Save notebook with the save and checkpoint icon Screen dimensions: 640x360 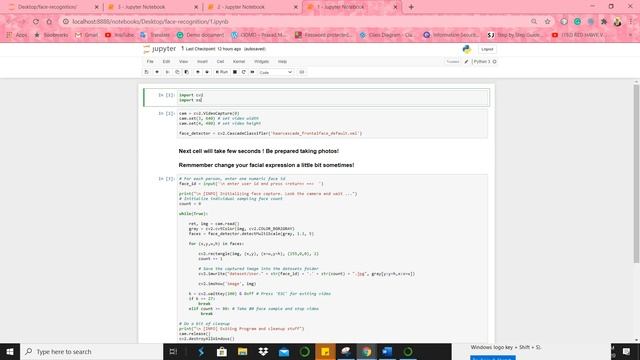[147, 72]
